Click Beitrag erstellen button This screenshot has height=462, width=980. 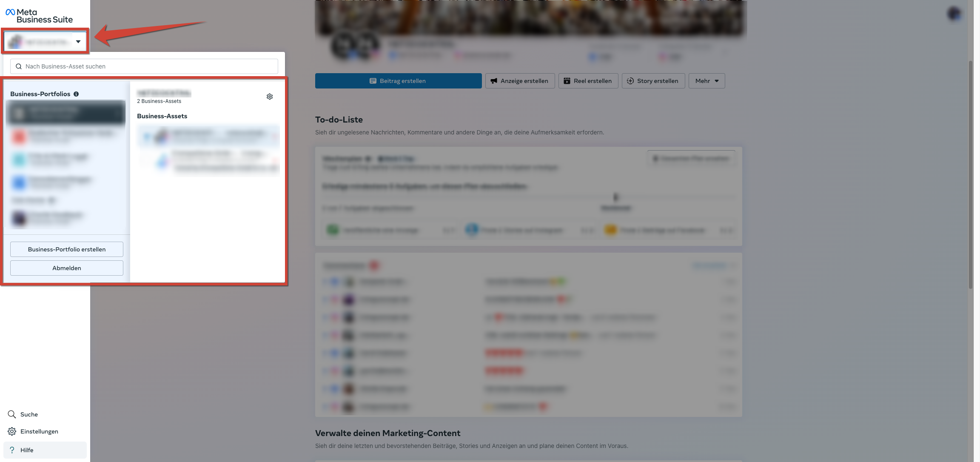(x=398, y=81)
